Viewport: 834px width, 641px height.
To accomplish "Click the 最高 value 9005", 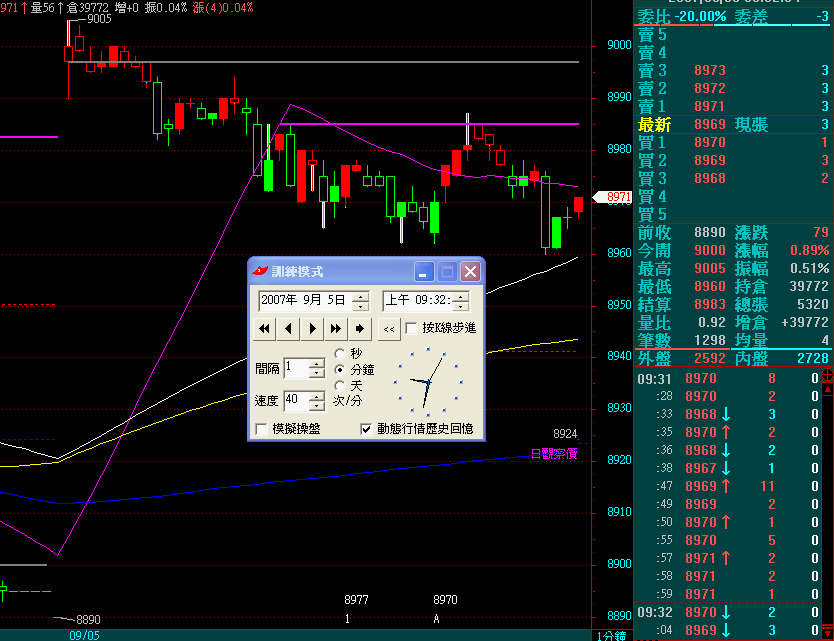I will tap(710, 269).
